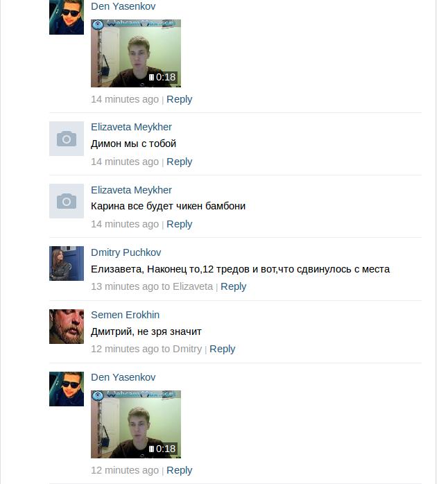448x484 pixels.
Task: Open Den Yasenkov's avatar on the bottom comment
Action: [x=67, y=389]
